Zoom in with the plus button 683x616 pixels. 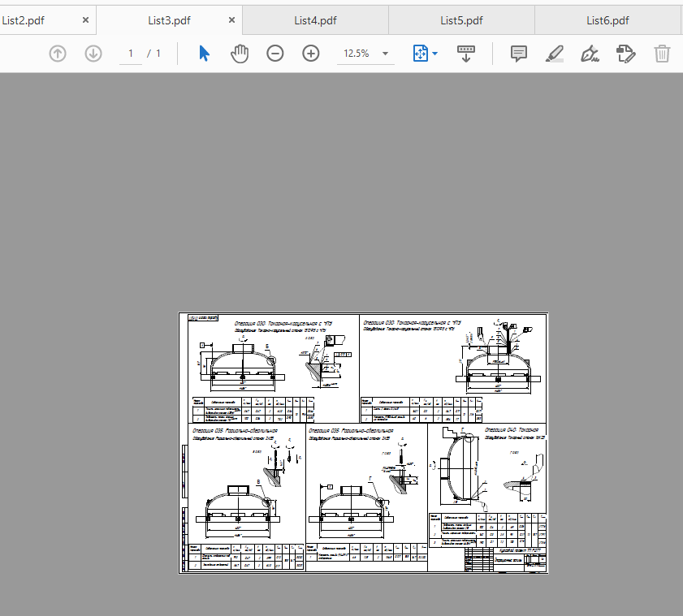click(x=311, y=54)
